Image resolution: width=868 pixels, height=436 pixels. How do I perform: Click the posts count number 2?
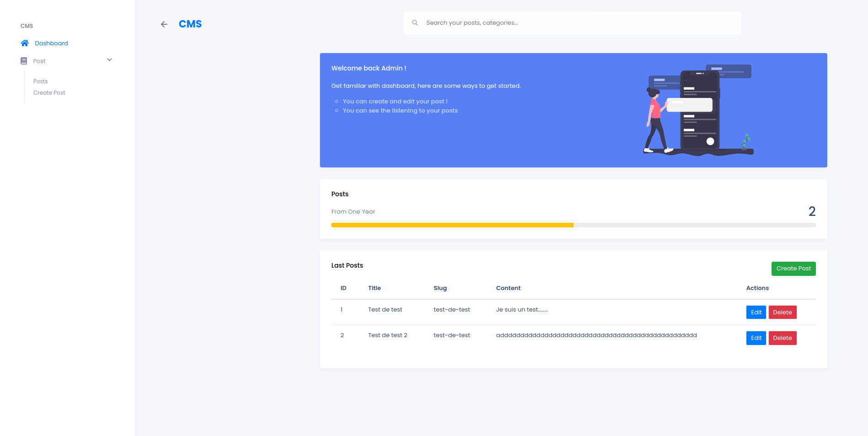(x=812, y=211)
